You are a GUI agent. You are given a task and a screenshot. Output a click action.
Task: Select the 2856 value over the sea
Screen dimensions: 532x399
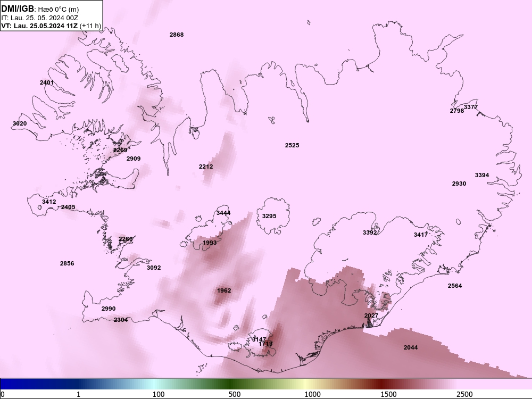click(x=67, y=263)
